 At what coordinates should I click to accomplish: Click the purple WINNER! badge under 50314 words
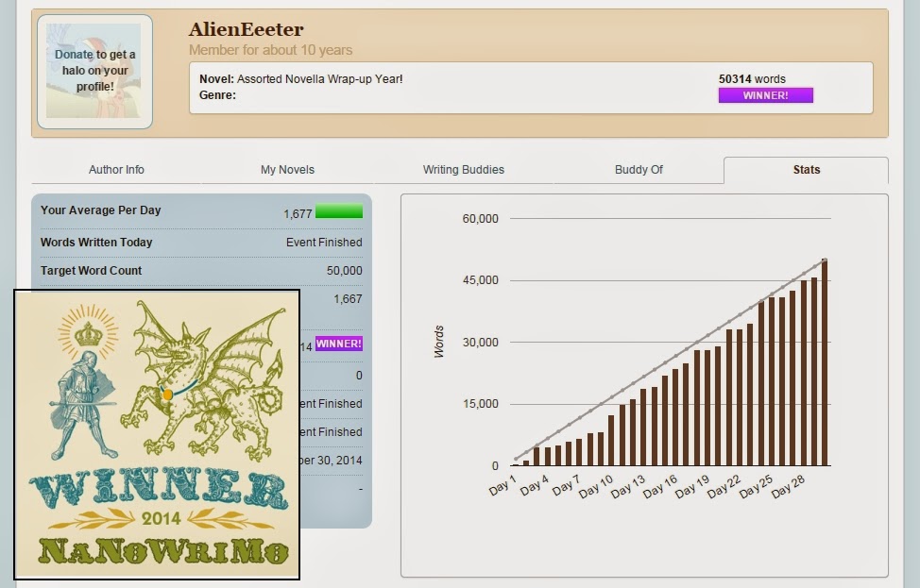(x=766, y=95)
